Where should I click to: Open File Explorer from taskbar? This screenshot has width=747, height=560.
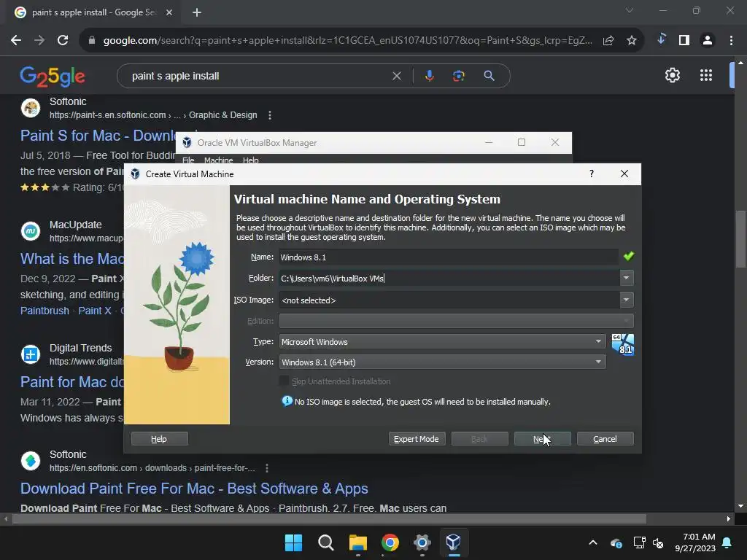tap(357, 542)
